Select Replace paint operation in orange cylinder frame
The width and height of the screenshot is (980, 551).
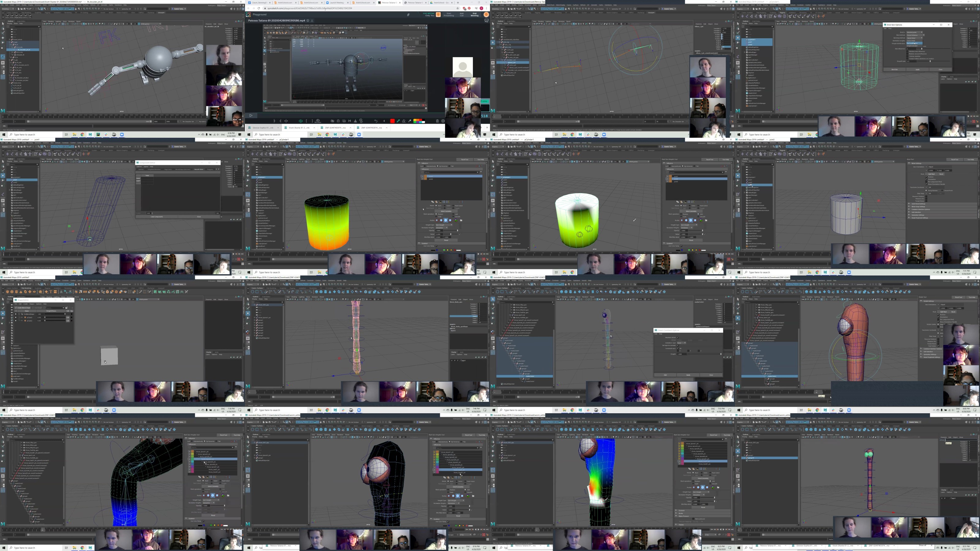click(x=436, y=214)
